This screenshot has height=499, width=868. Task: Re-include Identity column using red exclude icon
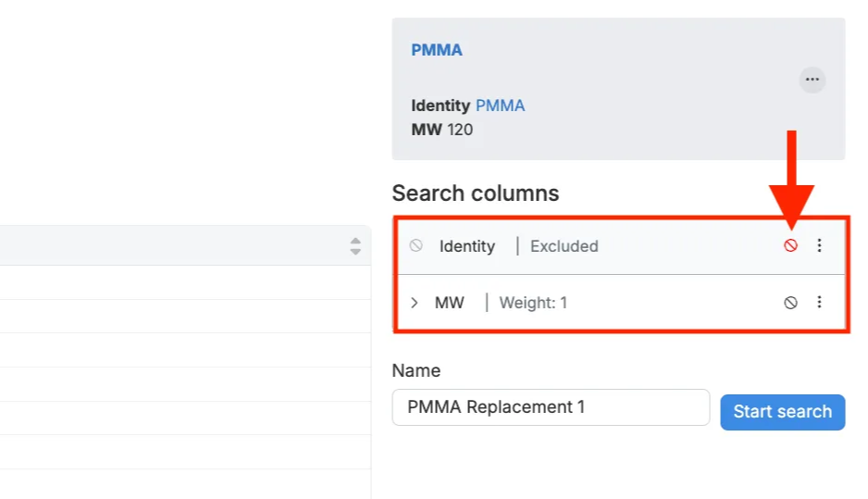(x=790, y=246)
